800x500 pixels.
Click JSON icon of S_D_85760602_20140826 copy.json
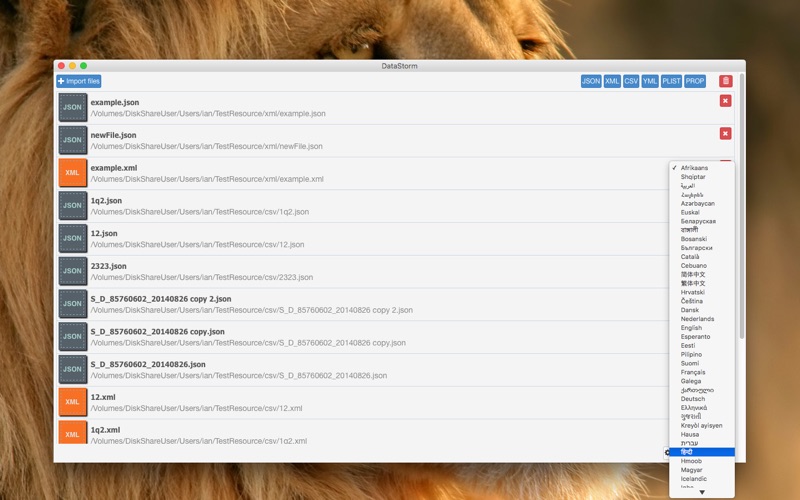(x=72, y=336)
